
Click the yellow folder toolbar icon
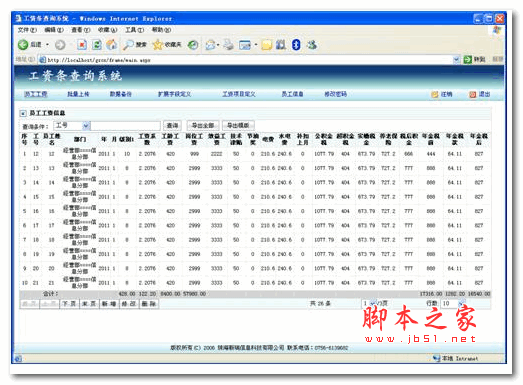pyautogui.click(x=267, y=45)
